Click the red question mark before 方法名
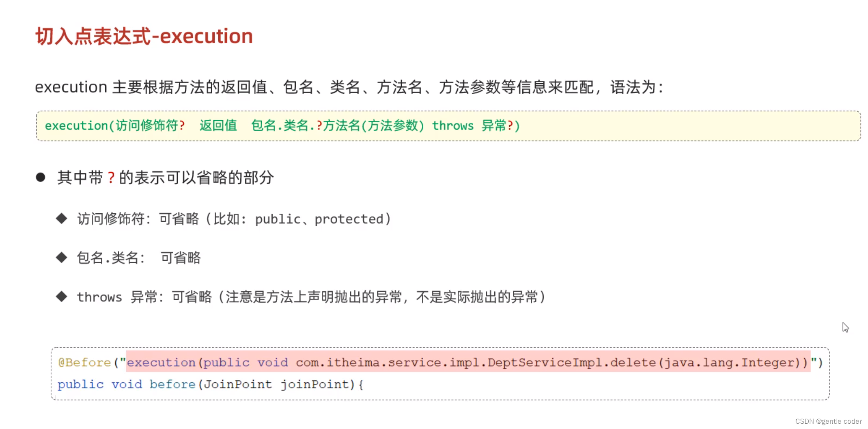The width and height of the screenshot is (868, 429). (x=319, y=126)
